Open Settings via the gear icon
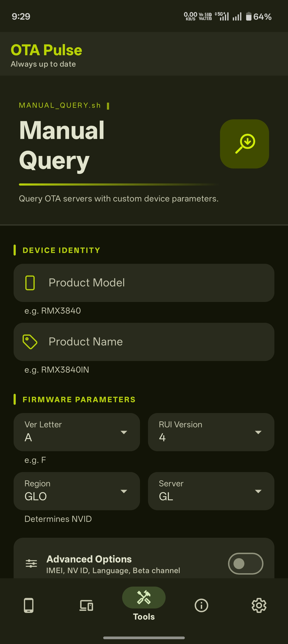This screenshot has width=288, height=644. (259, 606)
